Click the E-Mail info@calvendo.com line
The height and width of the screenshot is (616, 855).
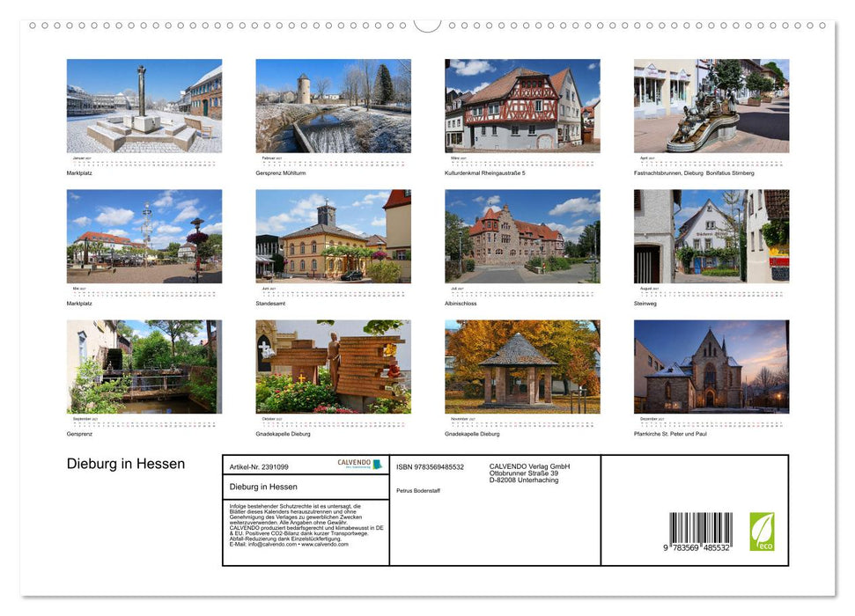pyautogui.click(x=289, y=544)
